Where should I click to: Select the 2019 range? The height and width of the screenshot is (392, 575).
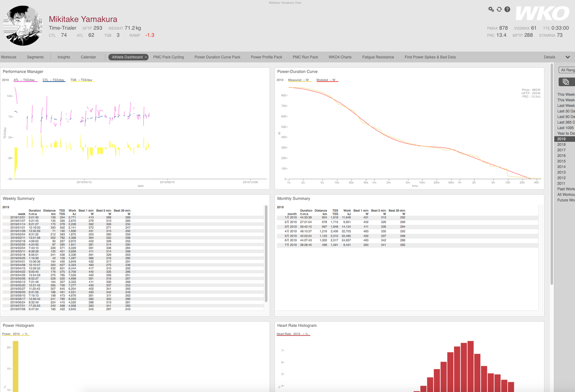pyautogui.click(x=565, y=139)
